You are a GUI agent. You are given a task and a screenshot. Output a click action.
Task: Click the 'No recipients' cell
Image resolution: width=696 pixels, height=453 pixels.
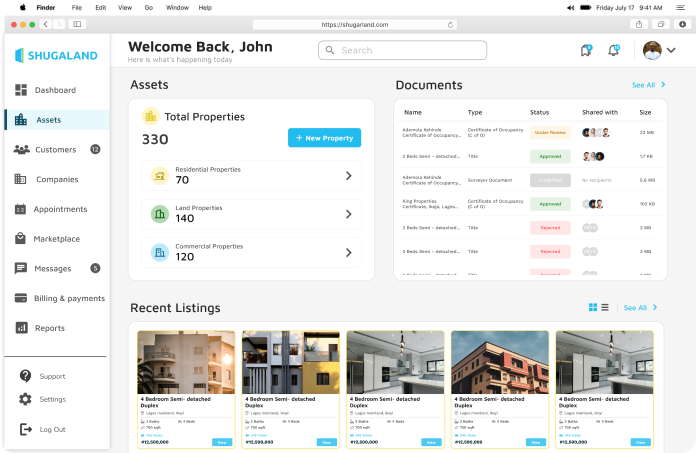pyautogui.click(x=597, y=180)
